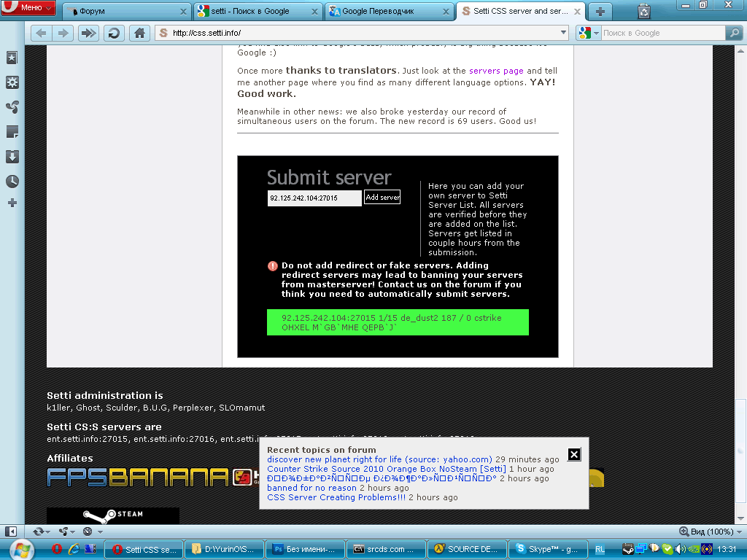This screenshot has width=747, height=560.
Task: Close the Форум tab
Action: pos(183,12)
